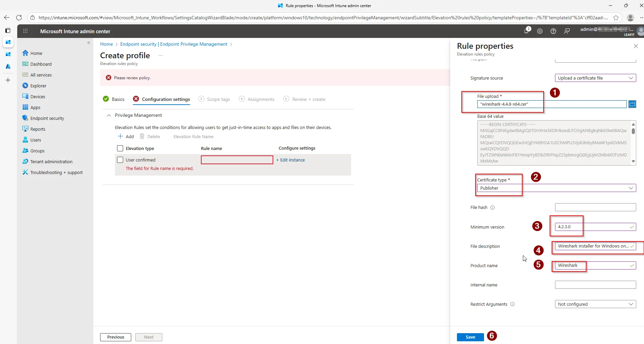
Task: Open the Reports icon in sidebar
Action: [x=25, y=129]
